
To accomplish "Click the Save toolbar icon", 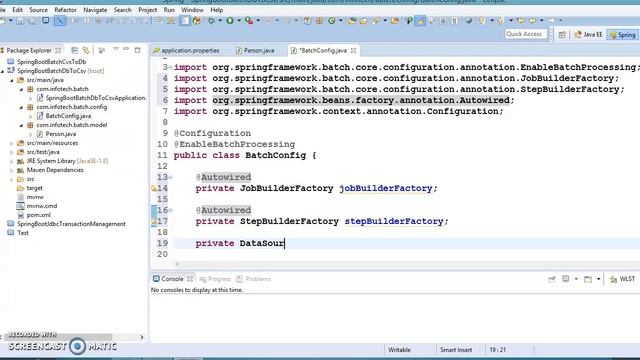I will pos(20,21).
